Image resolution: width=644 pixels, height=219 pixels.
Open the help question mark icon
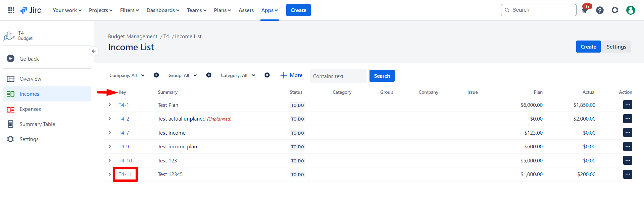point(600,10)
